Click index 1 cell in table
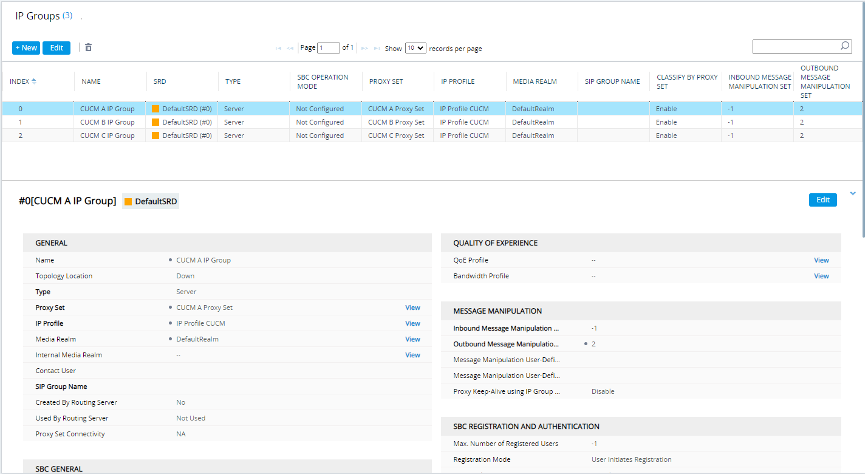 [38, 122]
